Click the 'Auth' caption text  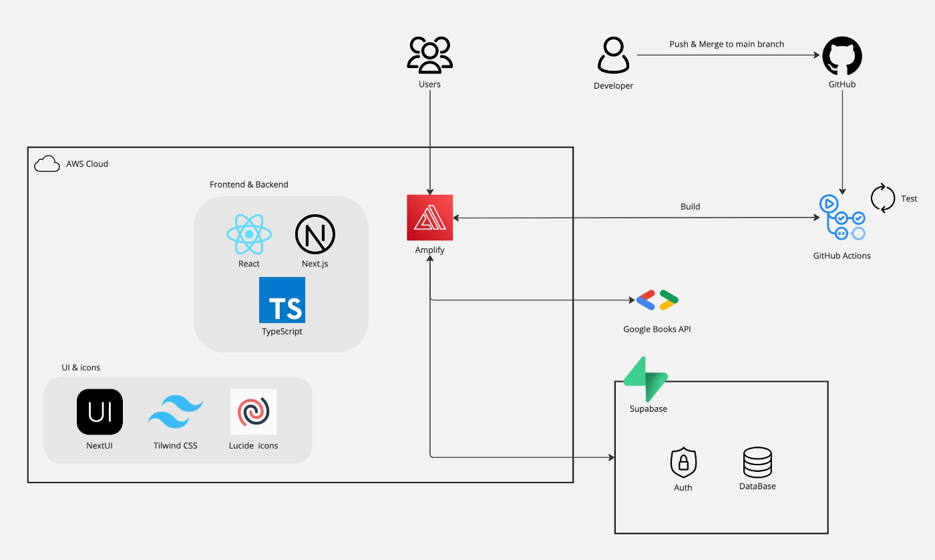[x=683, y=487]
